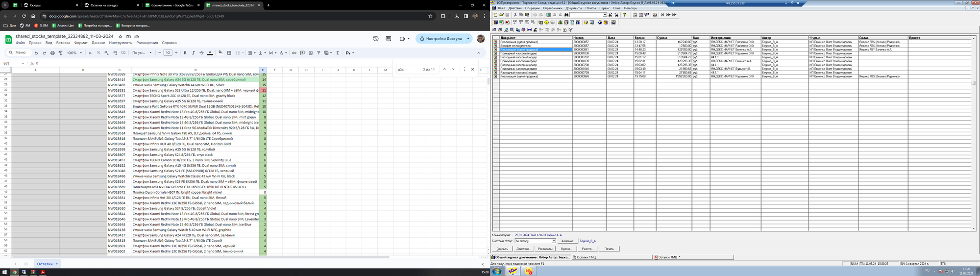This screenshot has height=276, width=980.
Task: Apply italic formatting in Sheets toolbar
Action: [193, 53]
